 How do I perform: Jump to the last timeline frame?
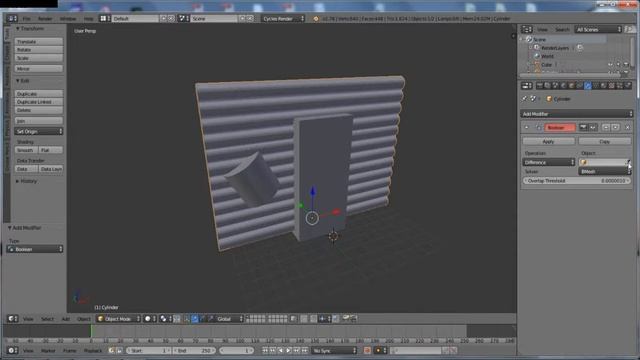click(x=304, y=350)
